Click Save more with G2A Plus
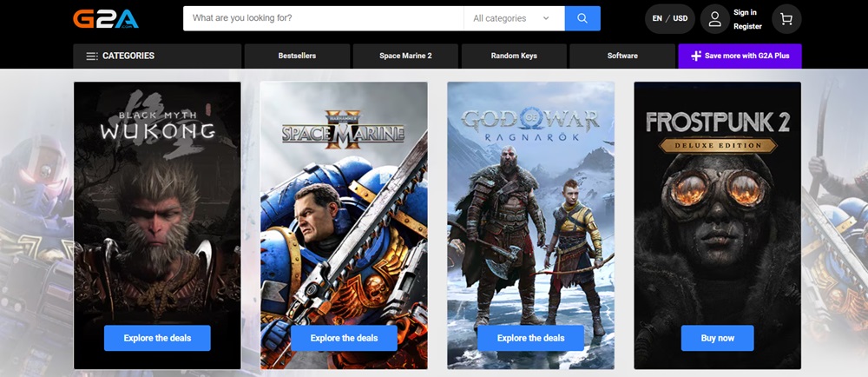 click(x=740, y=56)
